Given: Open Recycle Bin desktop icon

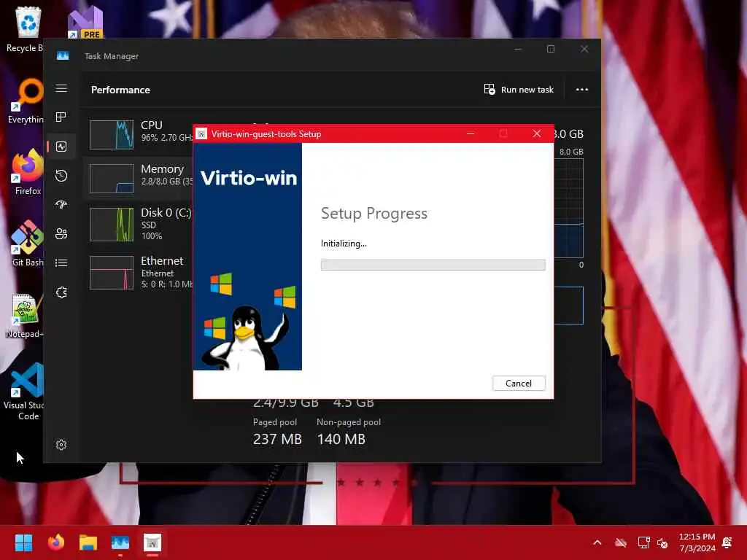Looking at the screenshot, I should tap(27, 29).
